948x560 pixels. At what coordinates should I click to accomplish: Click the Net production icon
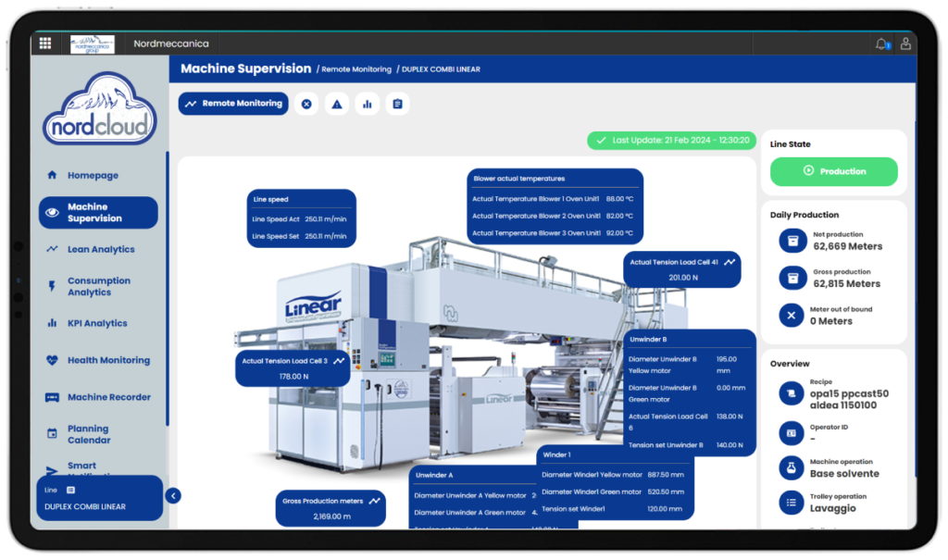click(792, 241)
